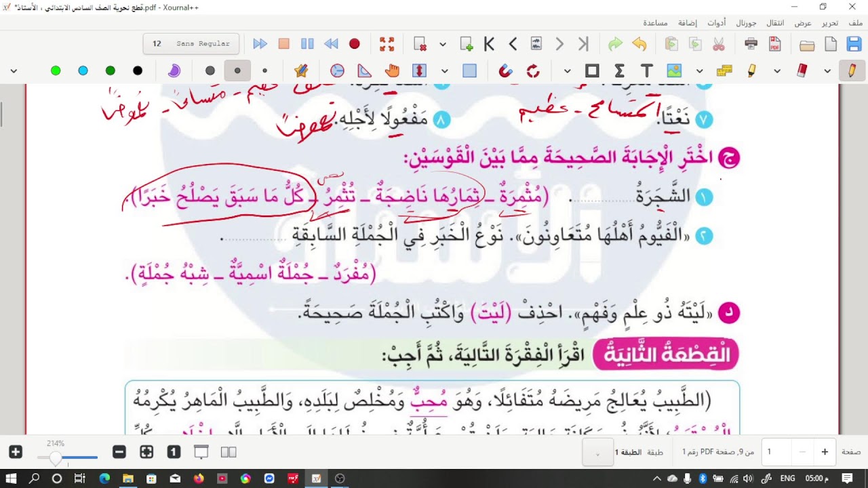Toggle the compass tool

click(x=337, y=70)
